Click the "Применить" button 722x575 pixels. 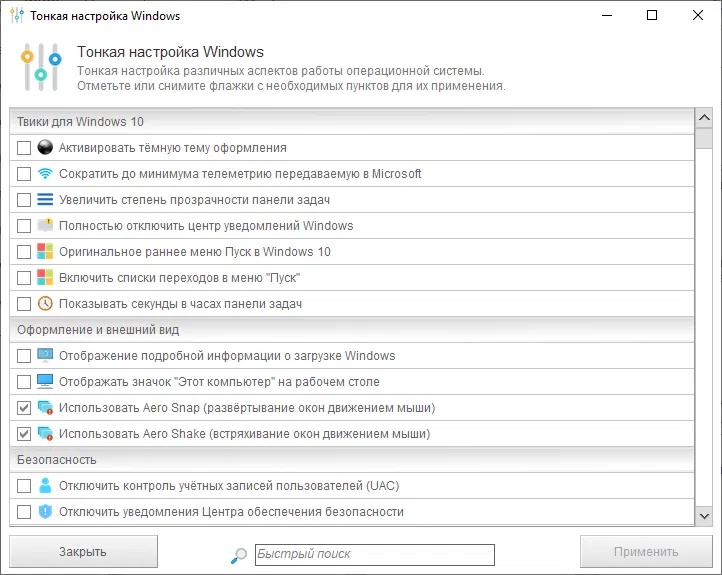[x=646, y=552]
